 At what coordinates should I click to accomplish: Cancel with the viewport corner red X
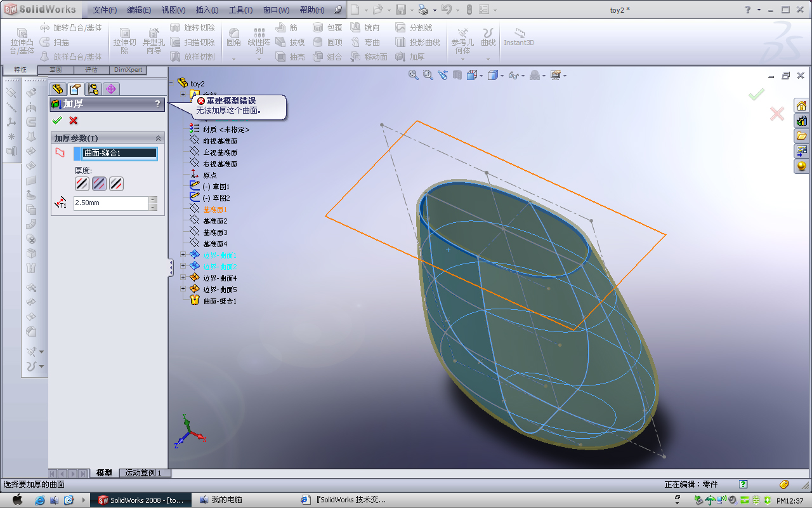777,114
